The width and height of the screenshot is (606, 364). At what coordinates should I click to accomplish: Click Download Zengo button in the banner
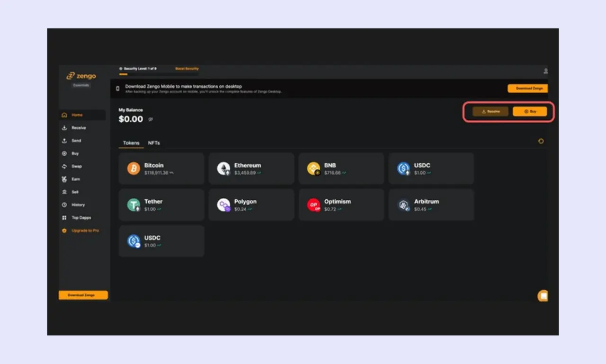(527, 89)
